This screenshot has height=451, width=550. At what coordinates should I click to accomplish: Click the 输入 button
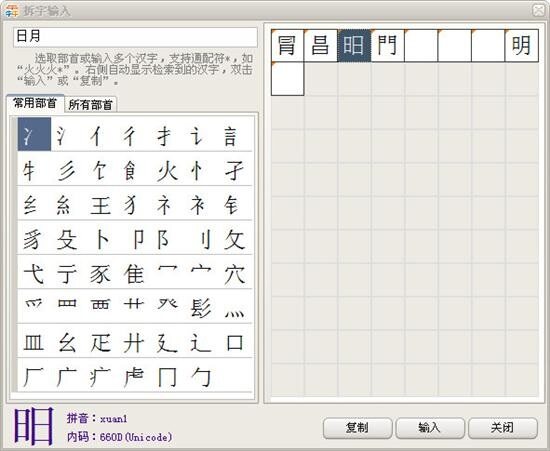click(430, 428)
